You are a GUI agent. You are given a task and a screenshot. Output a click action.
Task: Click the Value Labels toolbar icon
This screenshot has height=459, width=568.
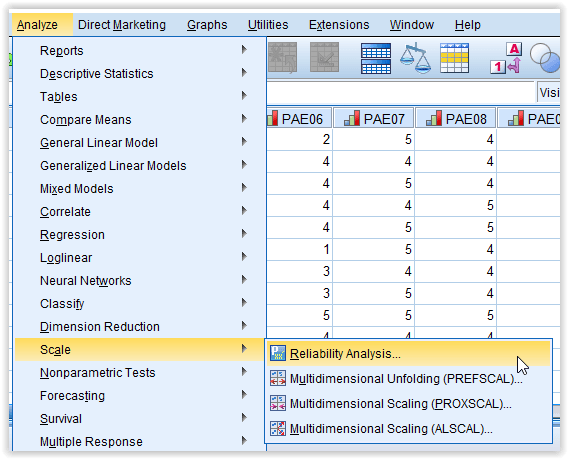pyautogui.click(x=506, y=58)
